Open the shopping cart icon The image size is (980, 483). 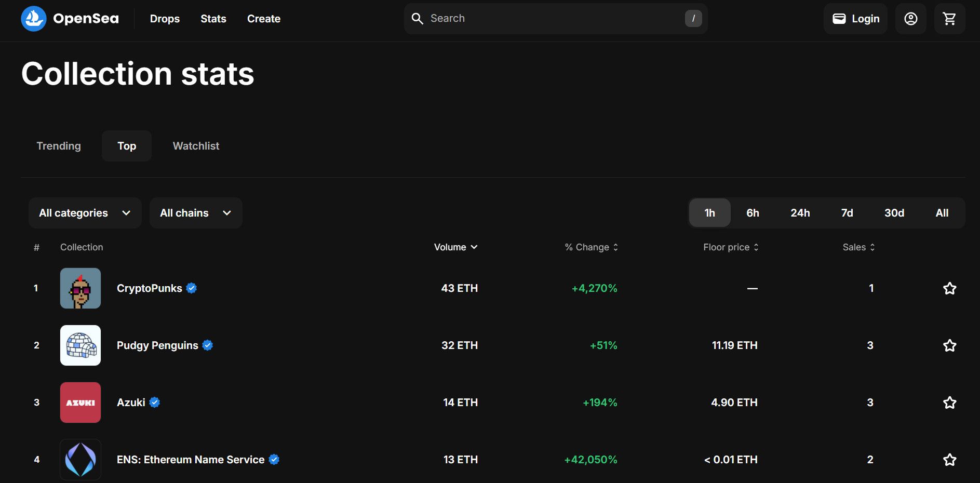point(949,19)
